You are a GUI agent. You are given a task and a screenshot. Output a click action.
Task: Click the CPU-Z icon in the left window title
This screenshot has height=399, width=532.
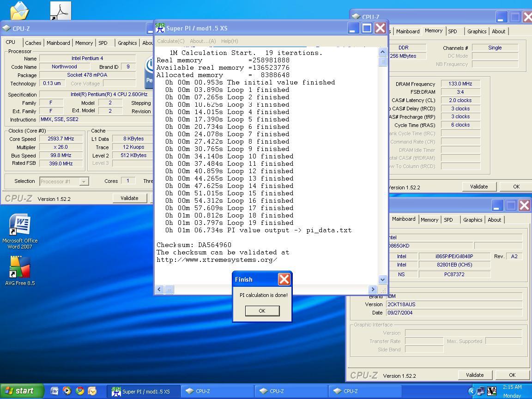point(6,29)
